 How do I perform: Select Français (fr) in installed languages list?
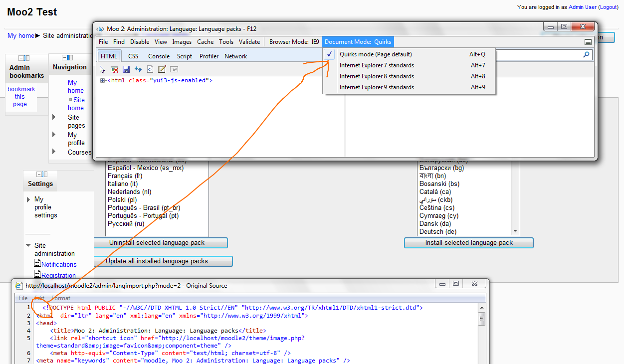click(125, 176)
